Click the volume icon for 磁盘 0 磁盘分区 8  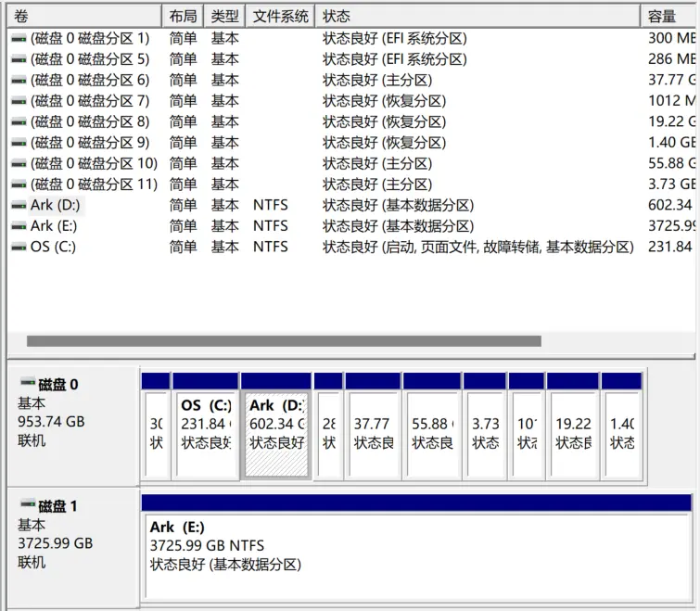[19, 121]
